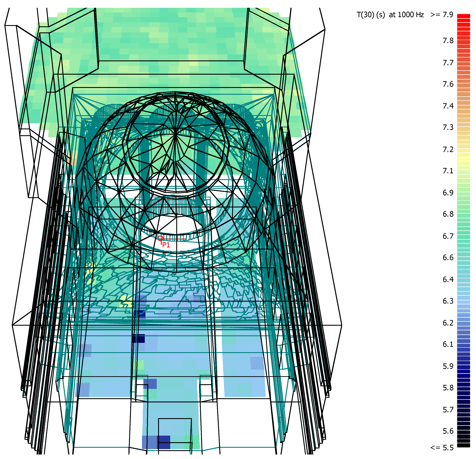Click the red circle beside P1

coord(160,238)
